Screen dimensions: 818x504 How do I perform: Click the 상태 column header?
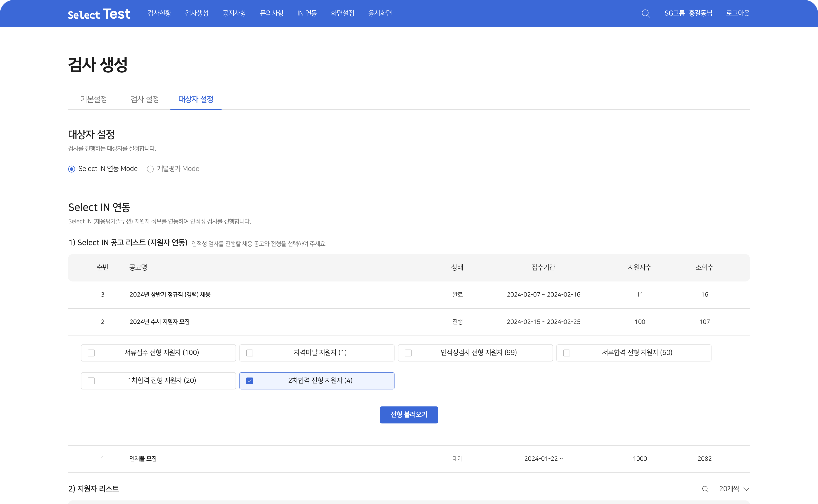click(x=457, y=268)
